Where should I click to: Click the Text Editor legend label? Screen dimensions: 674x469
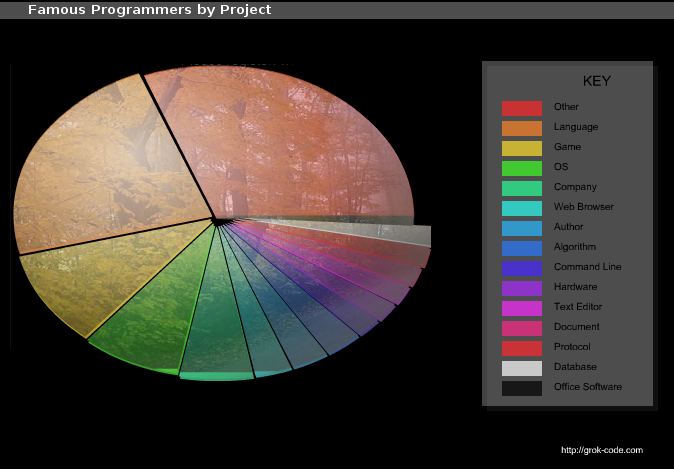pyautogui.click(x=578, y=307)
